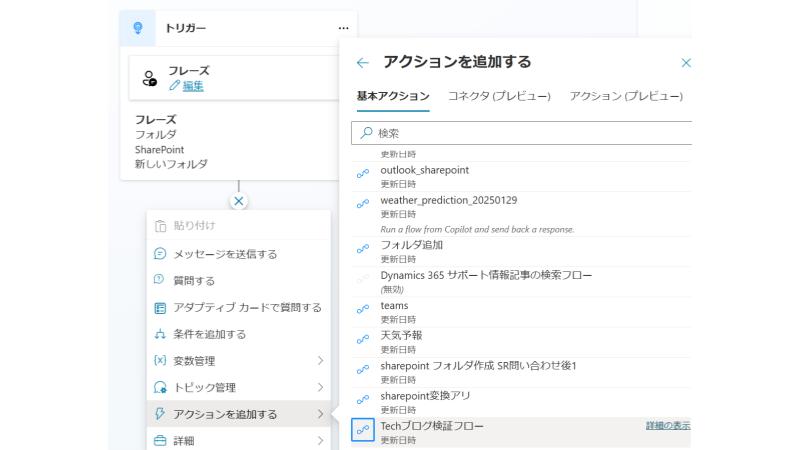The width and height of the screenshot is (800, 450).
Task: Close the アクションを追加する panel
Action: click(x=686, y=63)
